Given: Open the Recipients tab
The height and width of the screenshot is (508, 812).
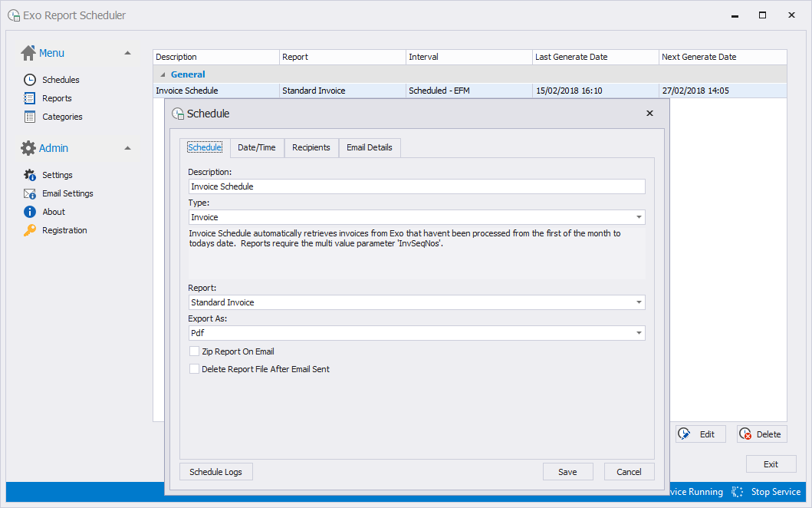Looking at the screenshot, I should click(311, 147).
